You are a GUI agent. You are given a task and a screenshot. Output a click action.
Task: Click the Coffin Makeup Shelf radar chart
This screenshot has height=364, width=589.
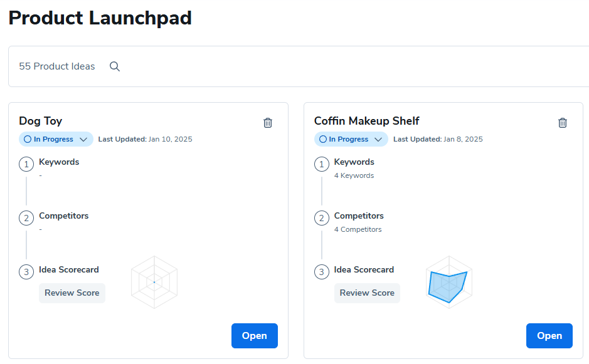[x=449, y=282]
